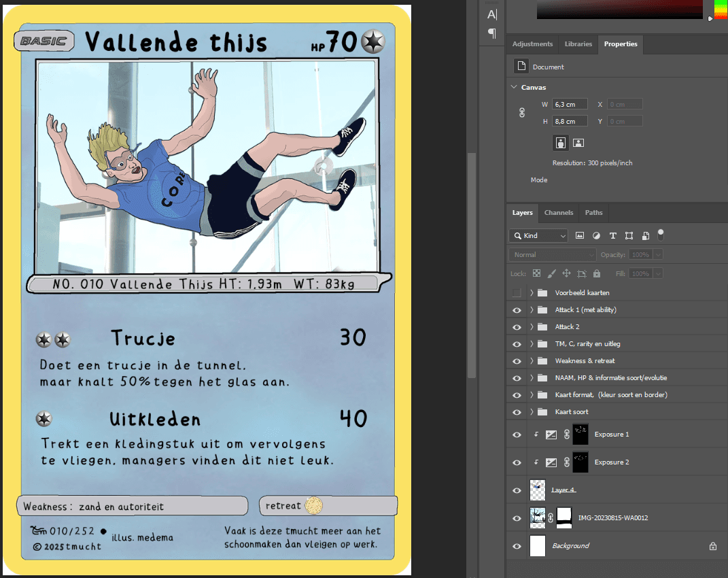Filter layers by type layers

pos(613,235)
